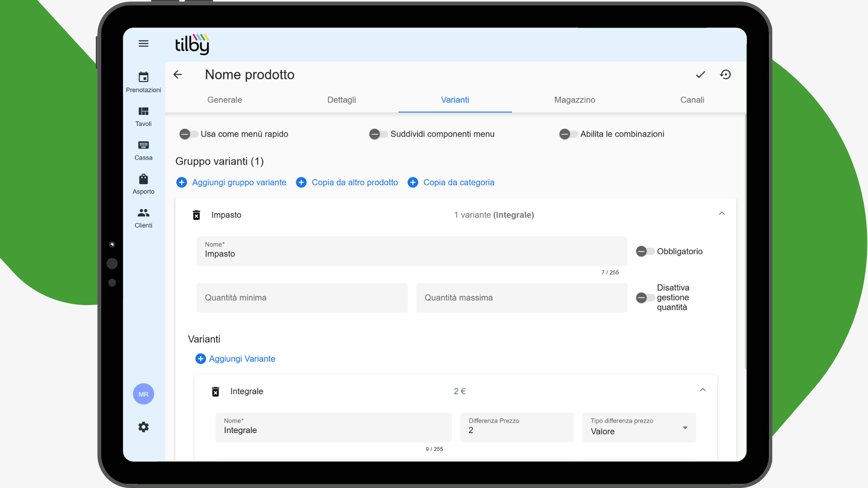Select the Varianti tab
The image size is (868, 488).
(x=455, y=100)
